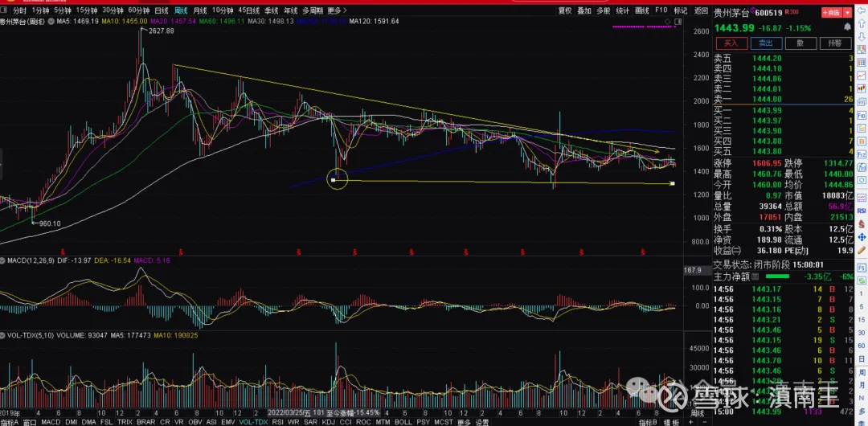Image resolution: width=868 pixels, height=426 pixels.
Task: Select the 30分钟 period
Action: (113, 10)
